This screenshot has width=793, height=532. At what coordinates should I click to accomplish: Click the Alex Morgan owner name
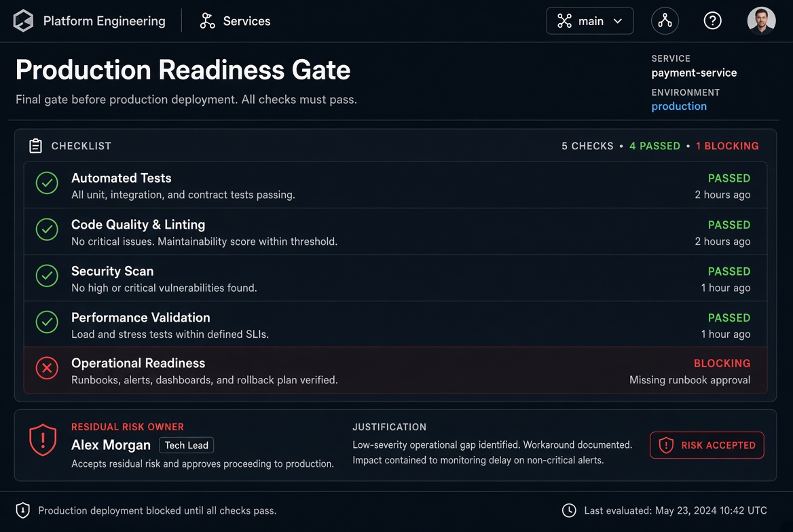(111, 445)
